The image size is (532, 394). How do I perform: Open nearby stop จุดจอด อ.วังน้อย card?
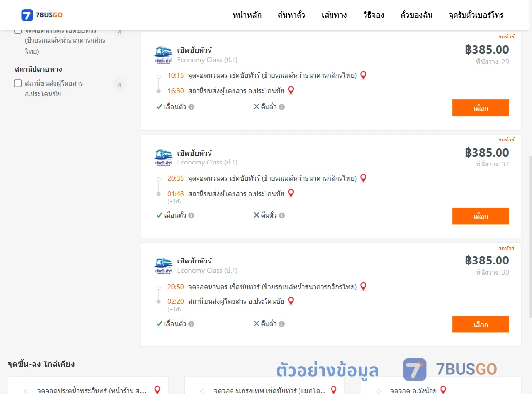point(441,386)
